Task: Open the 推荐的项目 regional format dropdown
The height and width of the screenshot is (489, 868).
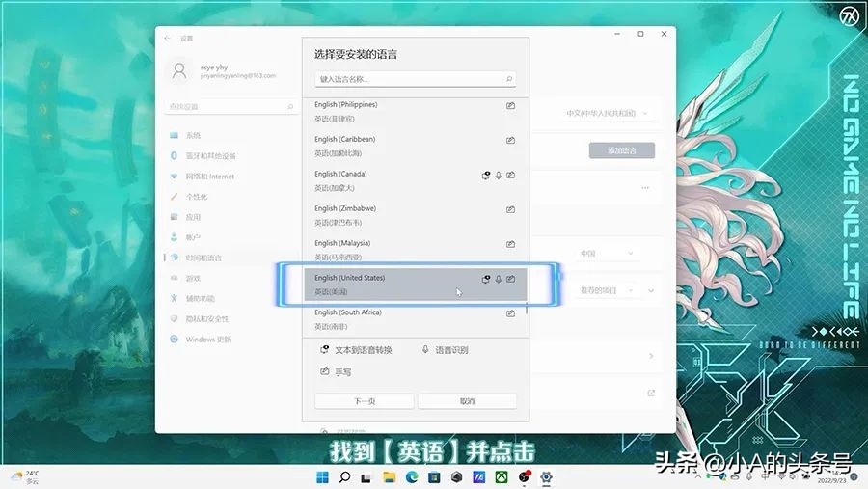Action: (607, 290)
